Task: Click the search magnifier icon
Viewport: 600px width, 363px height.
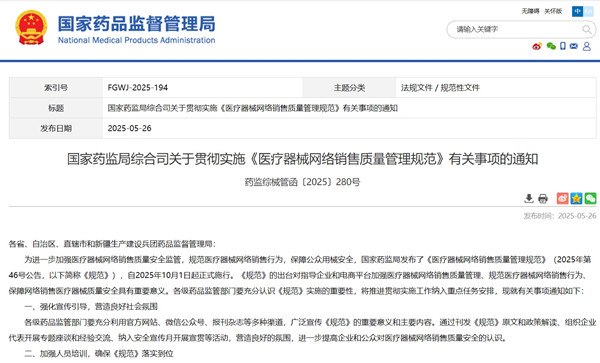Action: tap(587, 29)
